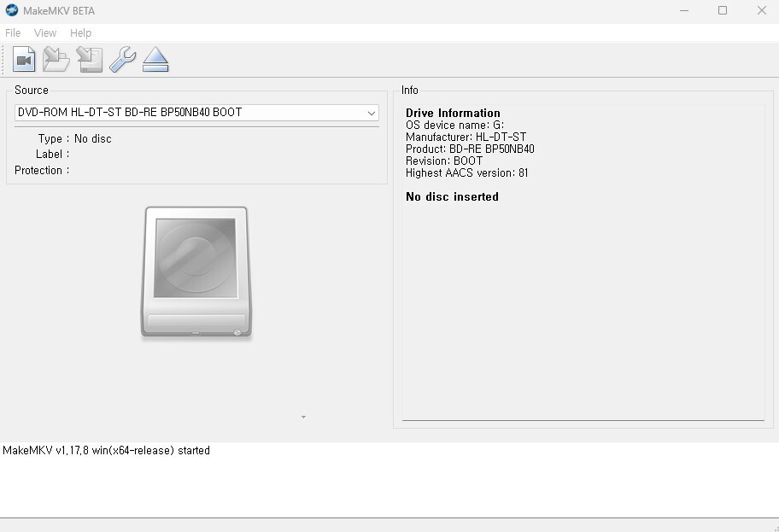Close the MakeMKV window

coord(761,10)
